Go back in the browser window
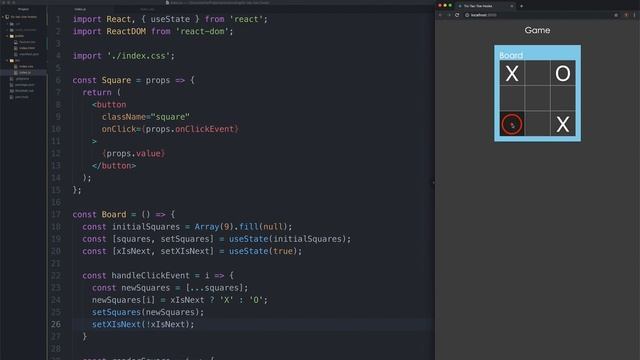This screenshot has width=640, height=360. (x=440, y=15)
